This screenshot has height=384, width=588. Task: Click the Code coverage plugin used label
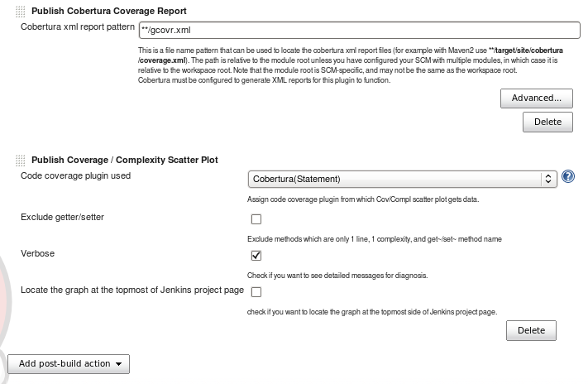74,176
